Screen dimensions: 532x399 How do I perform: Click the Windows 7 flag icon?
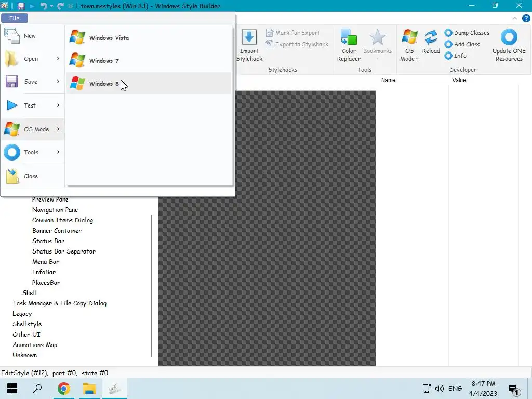click(77, 60)
